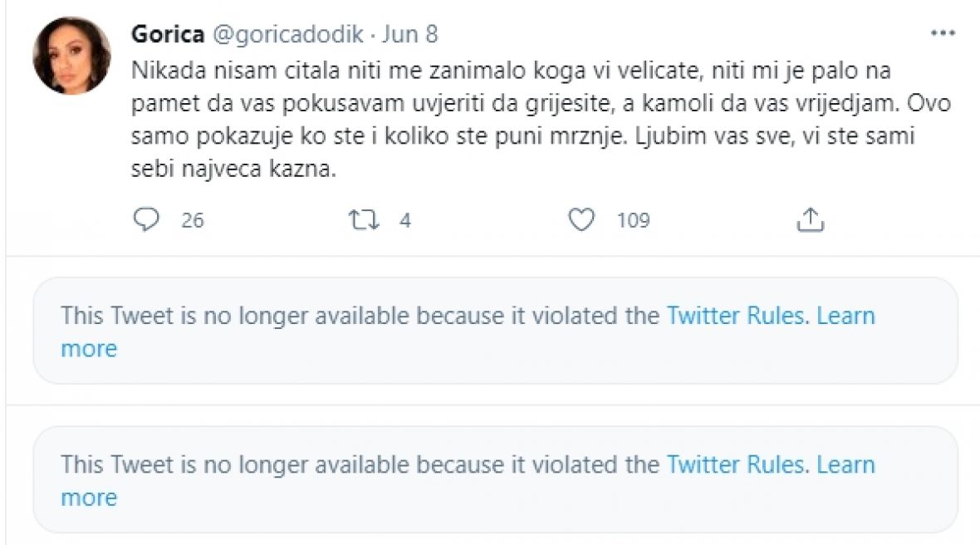Open Twitter Rules link in first notice
980x545 pixels.
click(736, 316)
